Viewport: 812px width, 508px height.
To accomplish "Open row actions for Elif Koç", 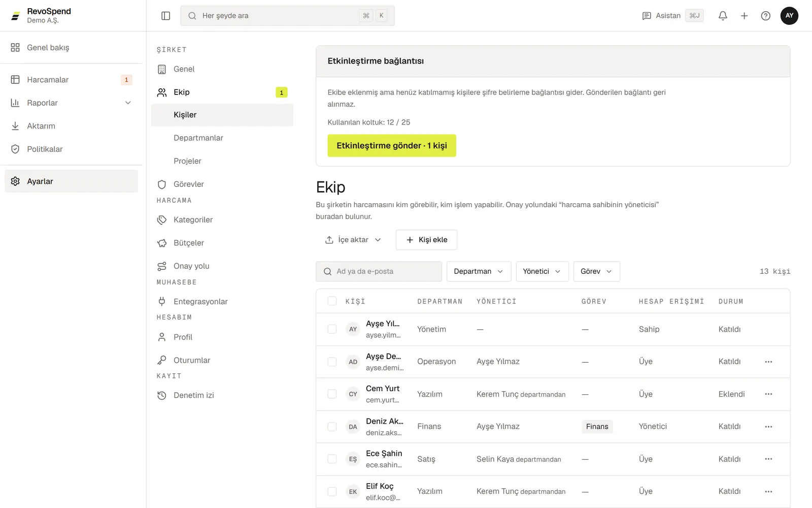I will point(768,491).
